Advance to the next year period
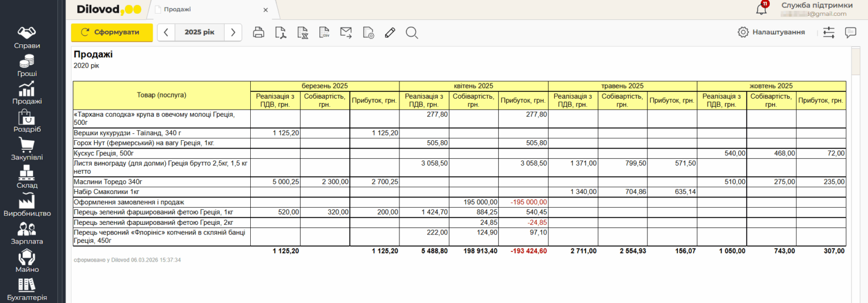The width and height of the screenshot is (868, 303). click(233, 32)
